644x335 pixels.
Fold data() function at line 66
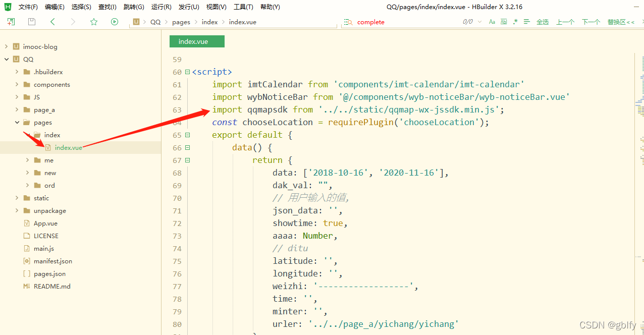tap(188, 147)
